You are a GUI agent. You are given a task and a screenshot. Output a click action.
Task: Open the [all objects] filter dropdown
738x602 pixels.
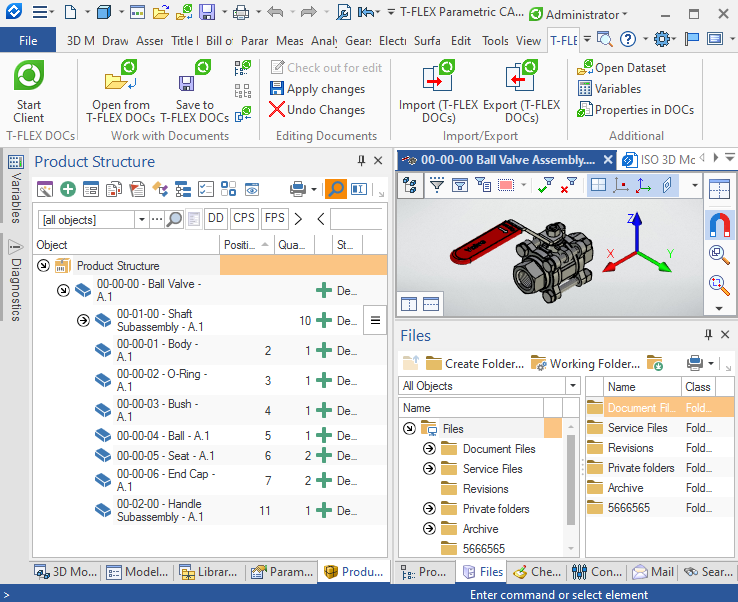tap(141, 219)
